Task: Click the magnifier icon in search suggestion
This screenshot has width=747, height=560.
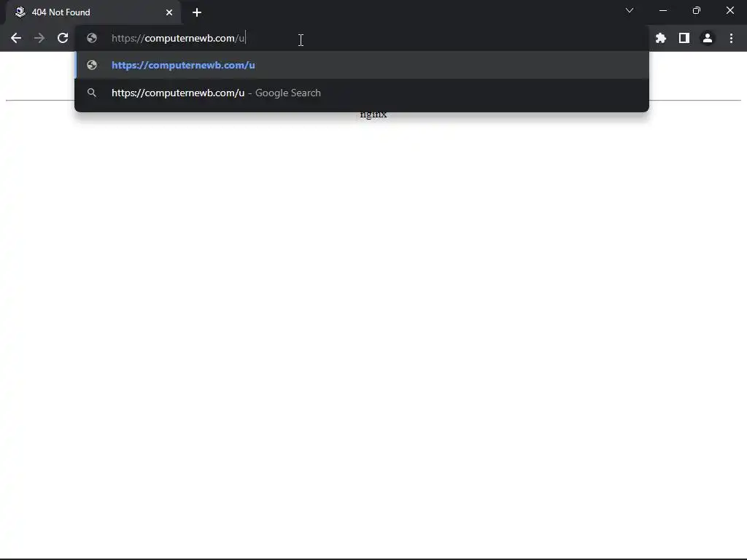Action: tap(92, 93)
